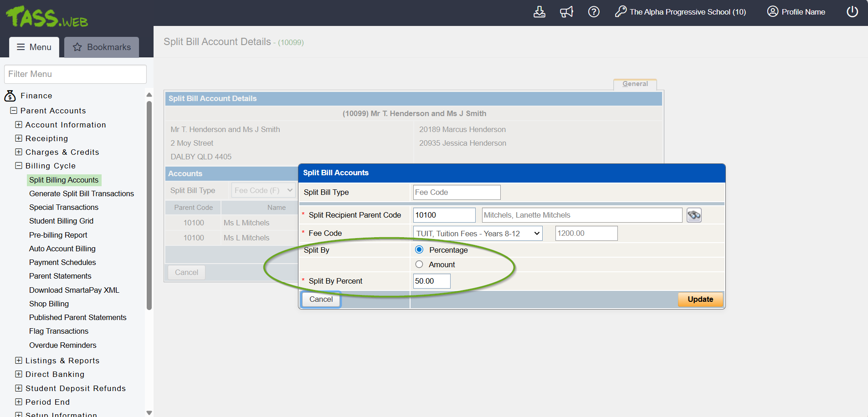Open the Fee Code tuition dropdown
868x417 pixels.
click(478, 234)
